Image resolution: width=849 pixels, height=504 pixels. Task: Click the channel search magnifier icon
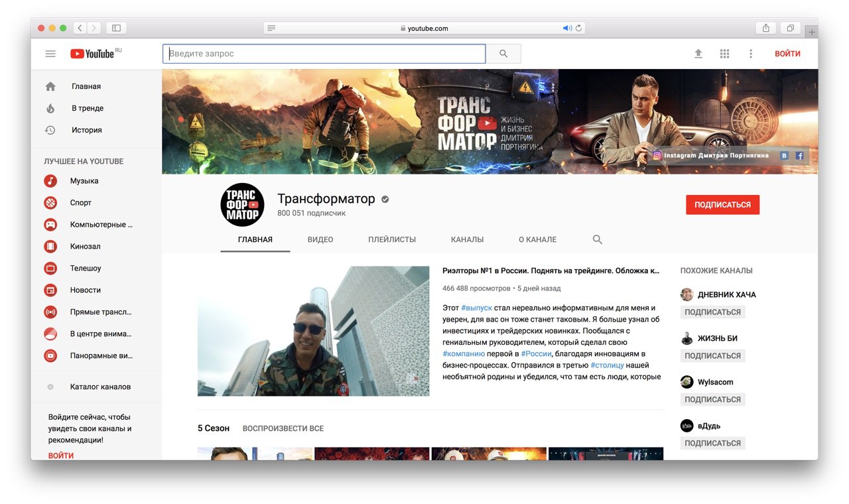(598, 239)
